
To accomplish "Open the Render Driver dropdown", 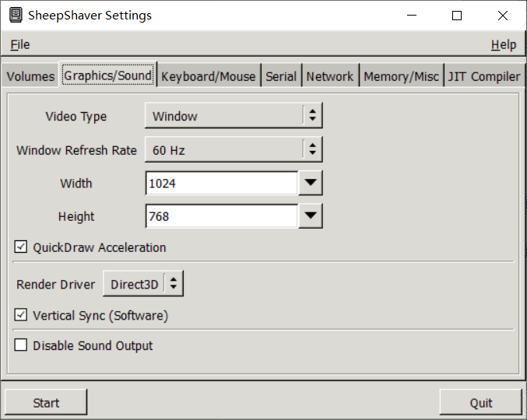I will [x=143, y=285].
